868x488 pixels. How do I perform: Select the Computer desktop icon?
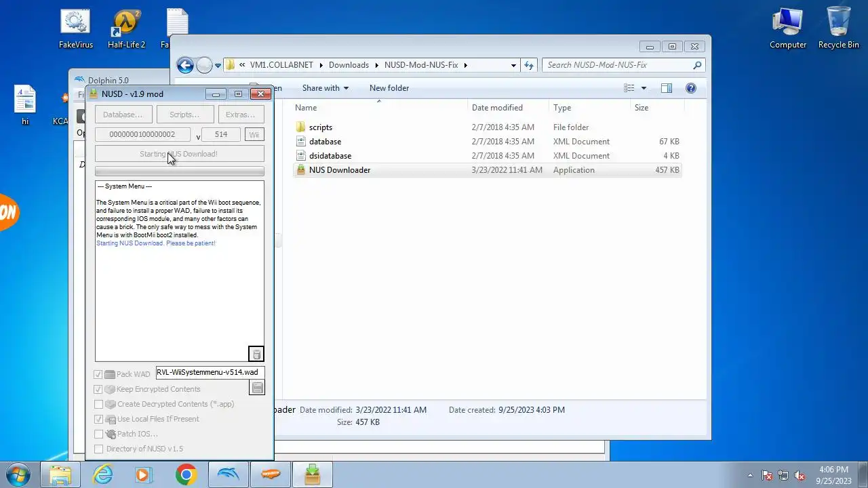787,29
